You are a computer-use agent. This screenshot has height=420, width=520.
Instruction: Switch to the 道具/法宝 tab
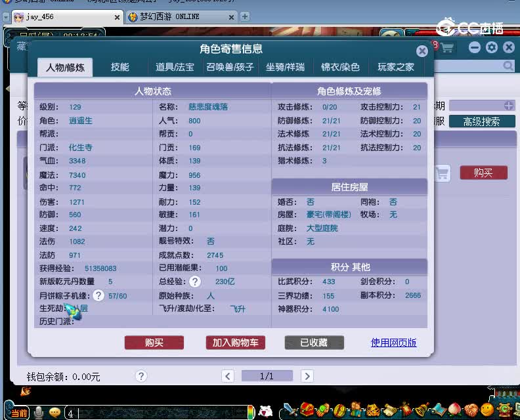pos(175,68)
